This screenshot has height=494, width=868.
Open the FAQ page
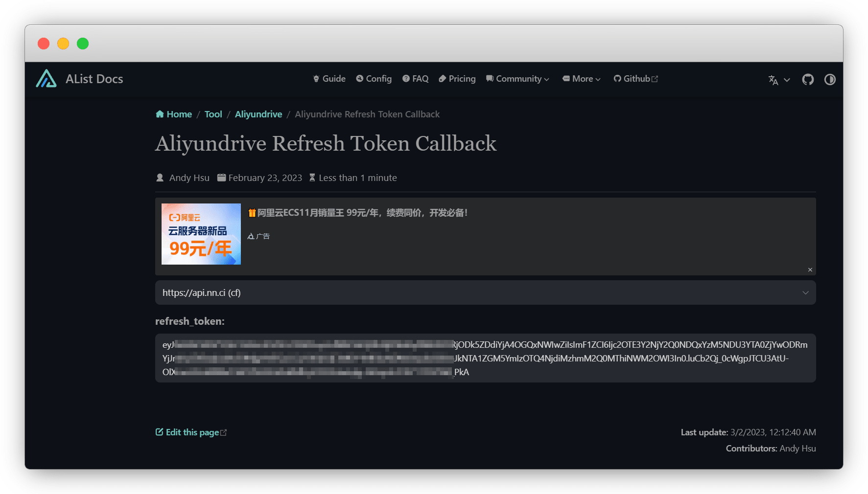coord(415,79)
